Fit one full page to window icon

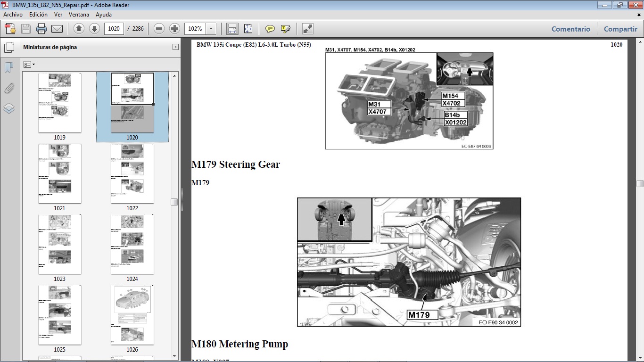(248, 29)
